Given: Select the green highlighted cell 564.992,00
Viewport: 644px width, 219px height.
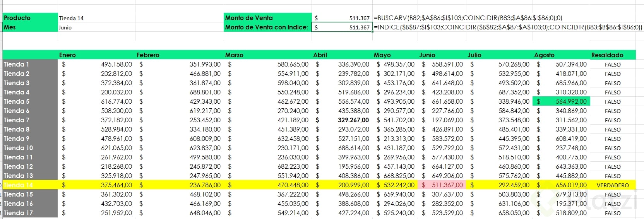Looking at the screenshot, I should [x=561, y=101].
